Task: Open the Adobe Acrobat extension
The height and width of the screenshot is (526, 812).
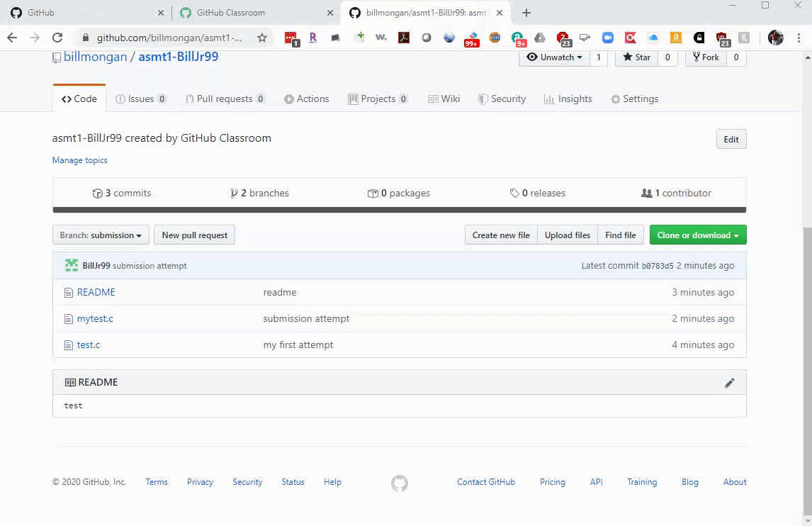Action: (x=404, y=38)
